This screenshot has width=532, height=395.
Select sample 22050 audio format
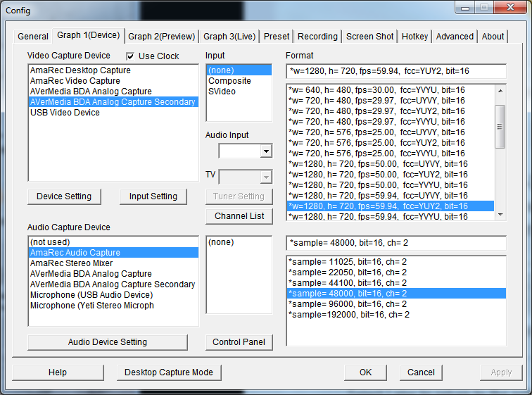(396, 272)
